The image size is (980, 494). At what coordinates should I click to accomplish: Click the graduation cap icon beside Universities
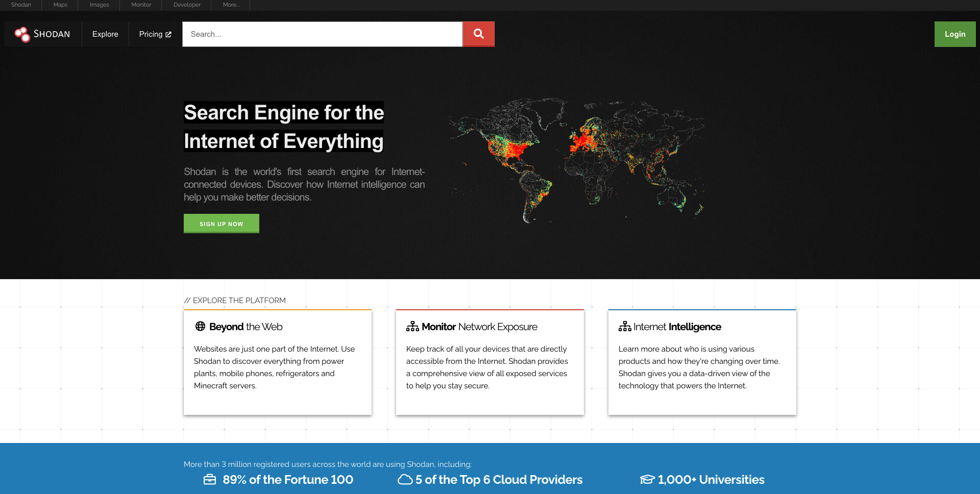647,480
